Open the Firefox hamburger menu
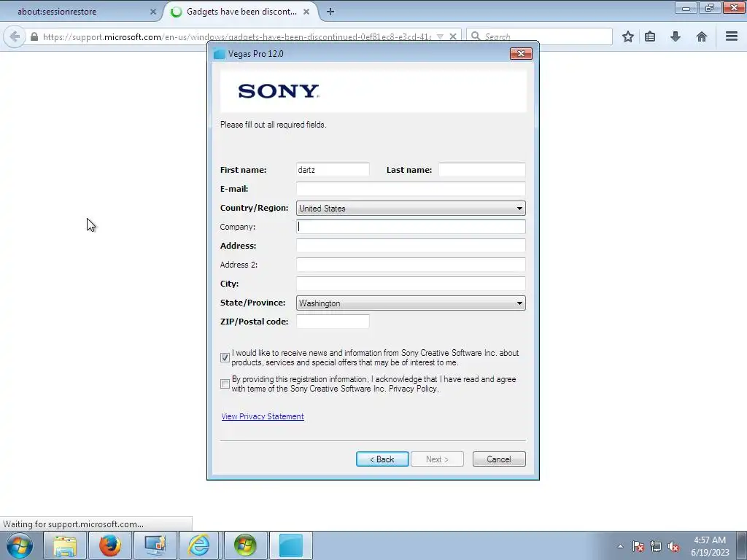 [732, 36]
